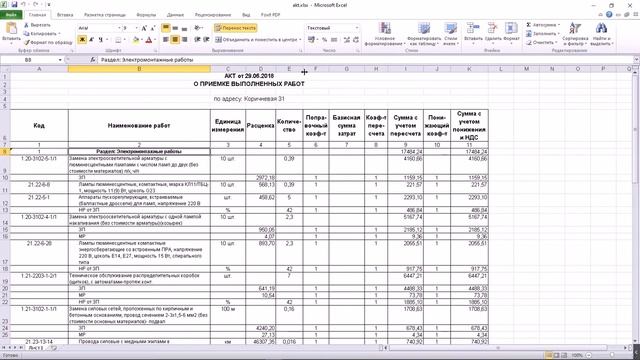The height and width of the screenshot is (360, 640).
Task: Click decrease decimal icon
Action: click(356, 40)
